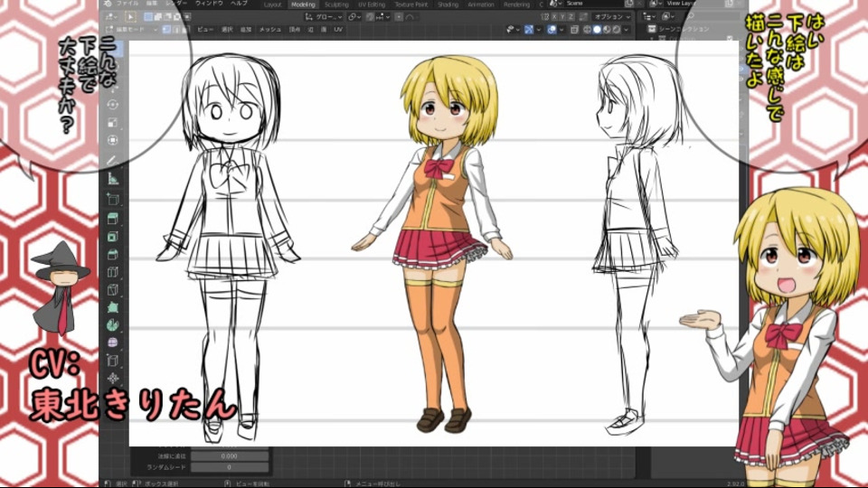Toggle Auto Merge vertices

click(583, 16)
